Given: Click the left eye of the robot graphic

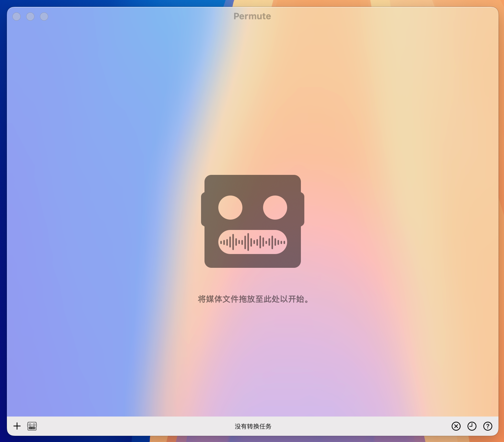Looking at the screenshot, I should pos(230,207).
